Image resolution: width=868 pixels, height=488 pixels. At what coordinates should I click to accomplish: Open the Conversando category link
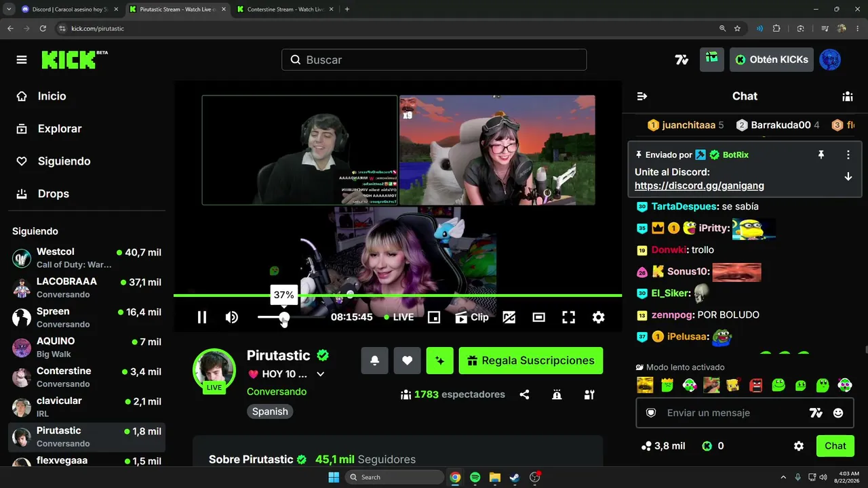(277, 392)
